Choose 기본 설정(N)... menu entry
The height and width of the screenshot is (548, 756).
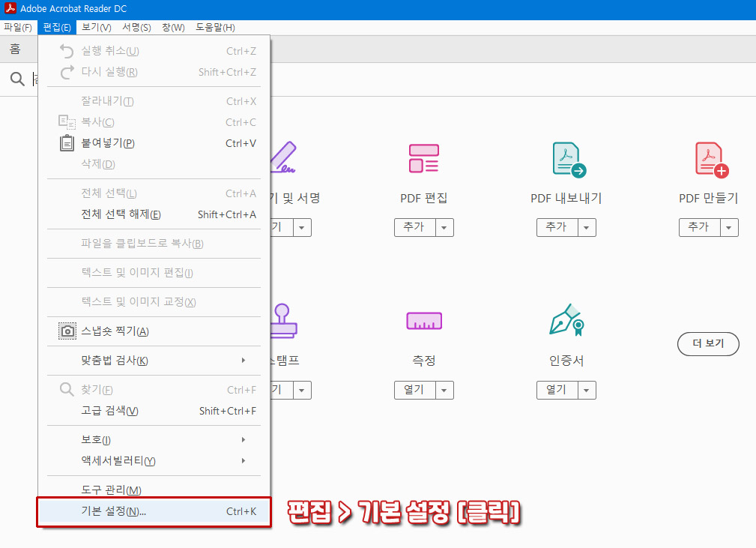click(x=154, y=511)
